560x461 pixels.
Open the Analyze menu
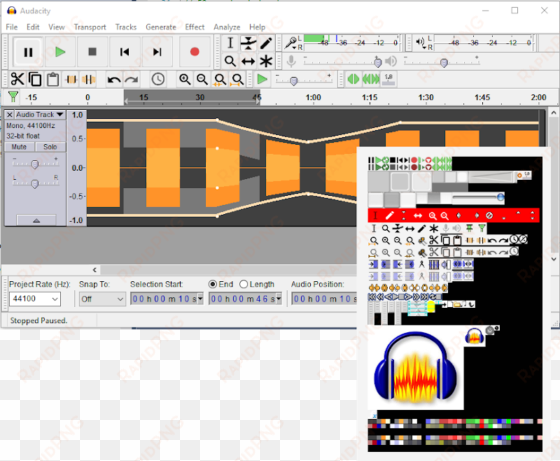pyautogui.click(x=227, y=27)
